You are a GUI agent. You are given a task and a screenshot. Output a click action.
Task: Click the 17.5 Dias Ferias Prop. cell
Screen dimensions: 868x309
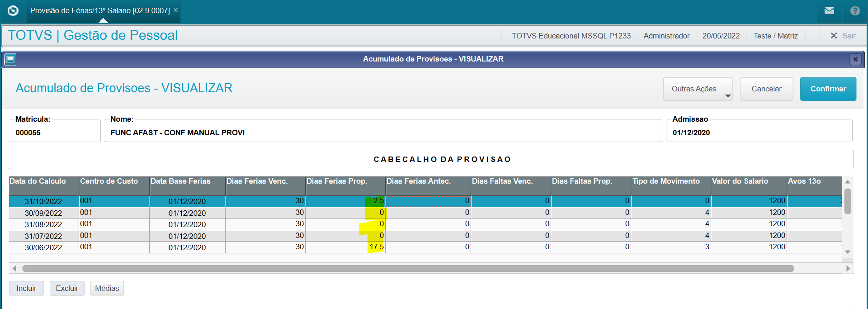click(x=345, y=247)
